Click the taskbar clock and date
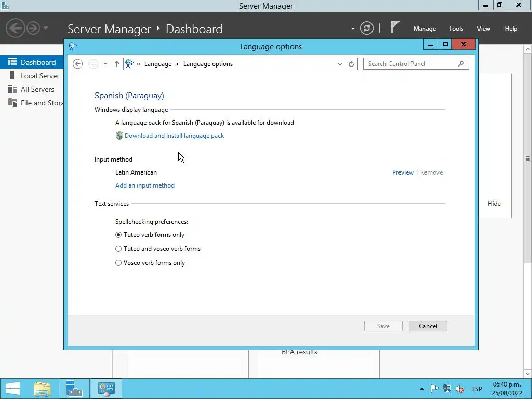532x399 pixels. [507, 389]
